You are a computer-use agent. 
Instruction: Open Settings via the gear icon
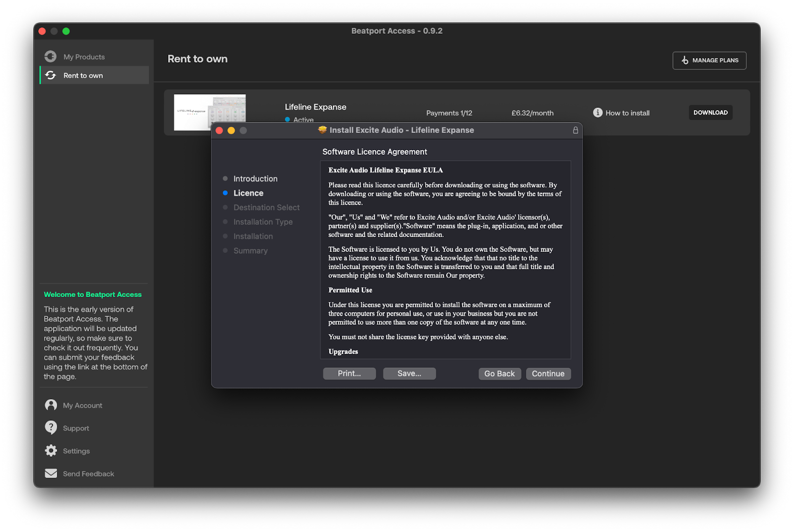click(51, 450)
